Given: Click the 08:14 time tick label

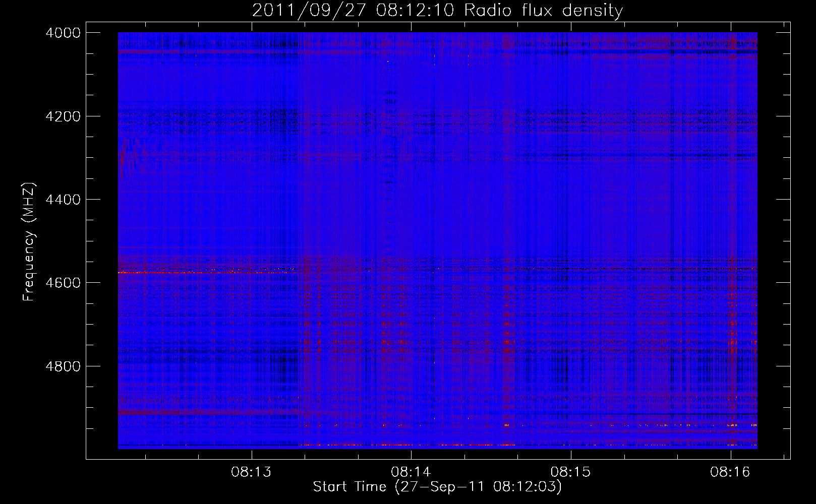Looking at the screenshot, I should click(x=411, y=472).
